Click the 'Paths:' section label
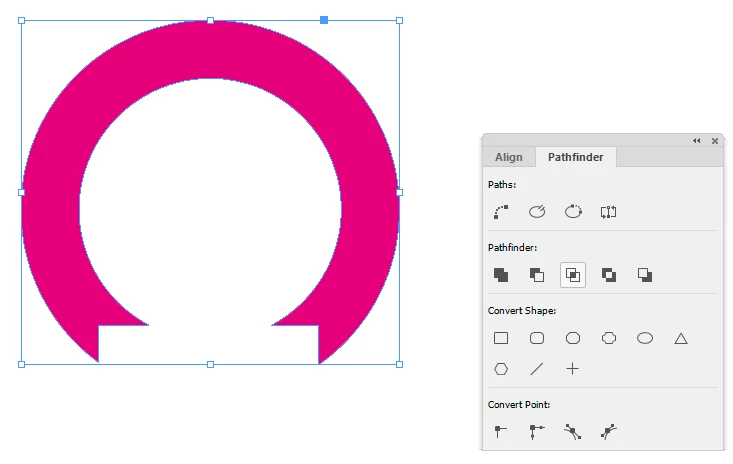The height and width of the screenshot is (464, 733). (502, 185)
